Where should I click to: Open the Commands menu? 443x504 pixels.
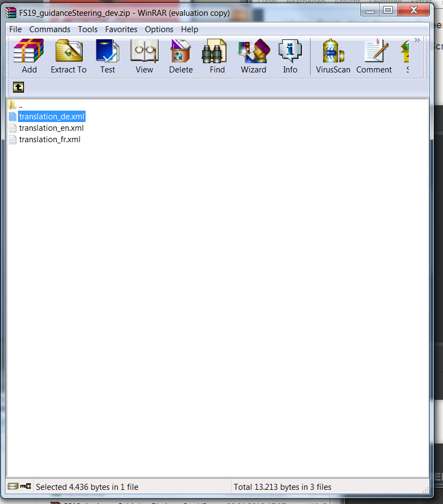[50, 29]
